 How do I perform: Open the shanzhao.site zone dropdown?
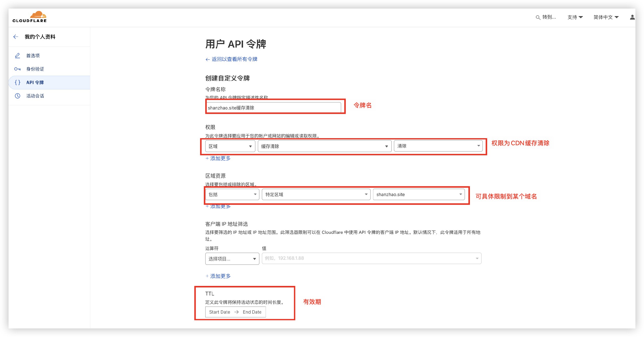tap(419, 195)
